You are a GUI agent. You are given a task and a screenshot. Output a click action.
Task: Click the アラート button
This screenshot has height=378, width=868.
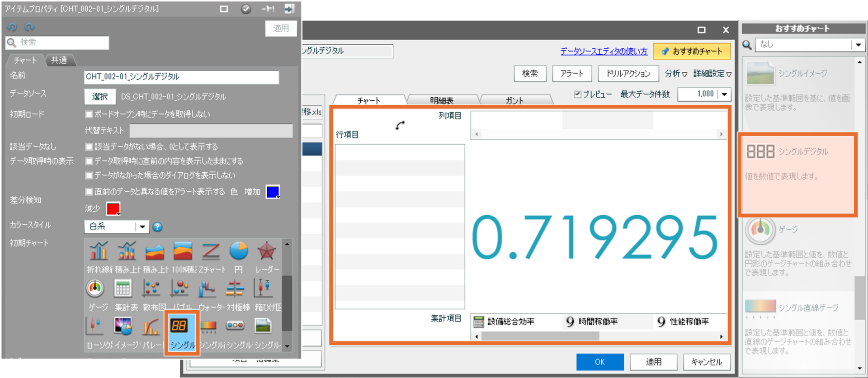(572, 73)
